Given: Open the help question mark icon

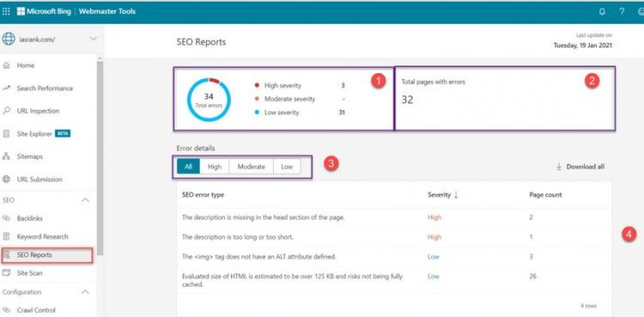Looking at the screenshot, I should coord(623,12).
